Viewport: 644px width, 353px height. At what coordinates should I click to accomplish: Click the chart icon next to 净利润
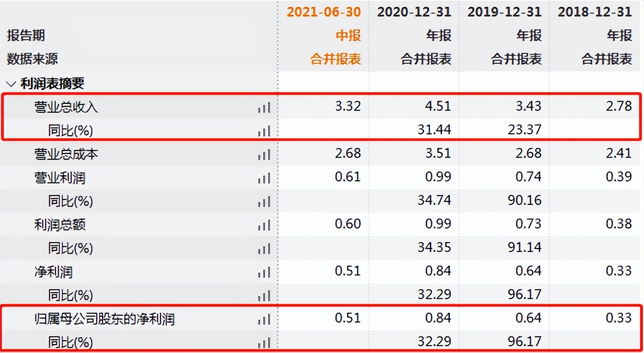point(265,272)
